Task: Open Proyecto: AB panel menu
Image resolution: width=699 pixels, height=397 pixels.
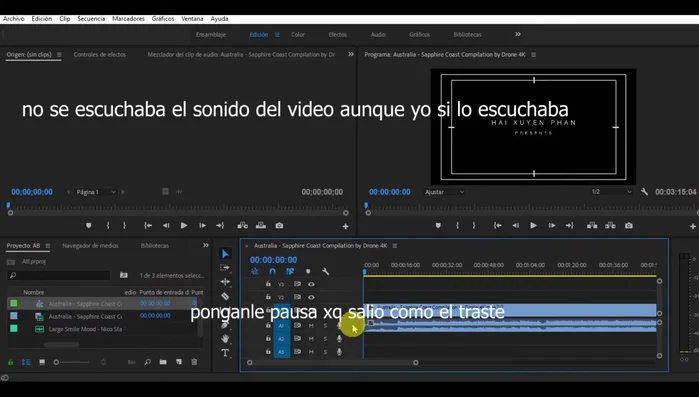Action: tap(48, 246)
